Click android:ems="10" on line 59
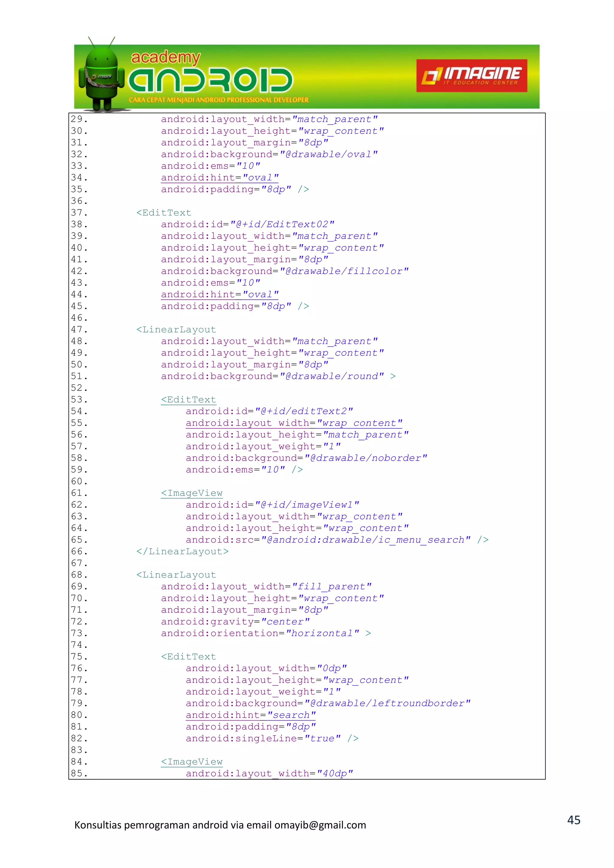 (244, 470)
